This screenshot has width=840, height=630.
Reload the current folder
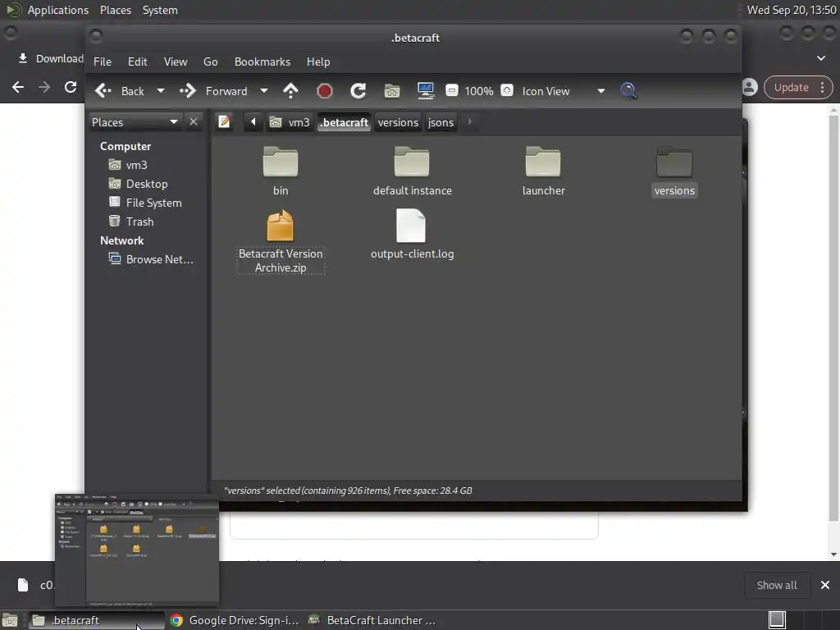pyautogui.click(x=358, y=91)
